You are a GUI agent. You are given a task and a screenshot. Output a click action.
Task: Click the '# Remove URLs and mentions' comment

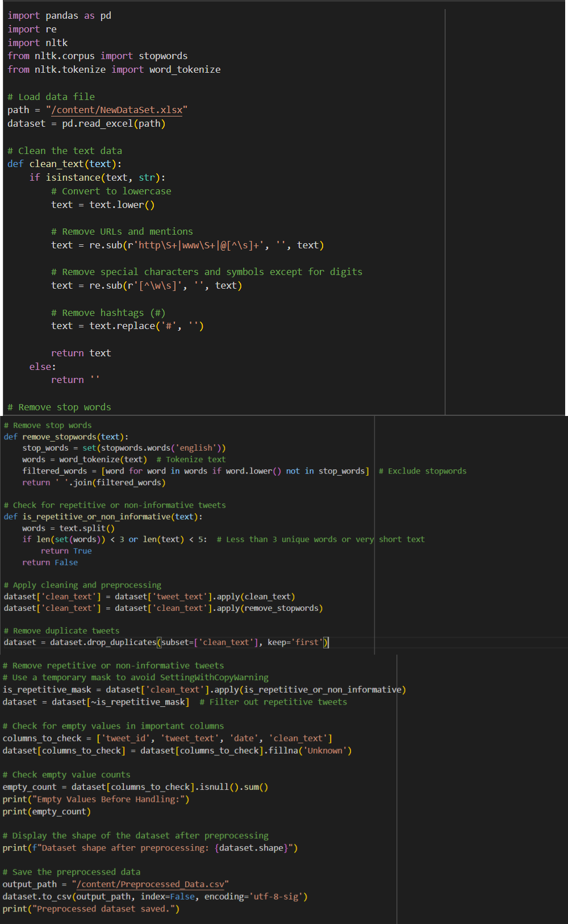122,232
